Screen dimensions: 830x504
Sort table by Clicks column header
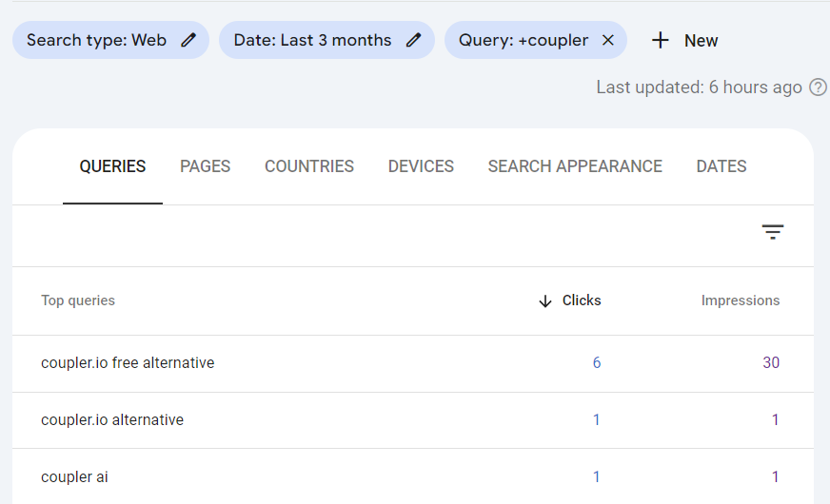coord(582,300)
